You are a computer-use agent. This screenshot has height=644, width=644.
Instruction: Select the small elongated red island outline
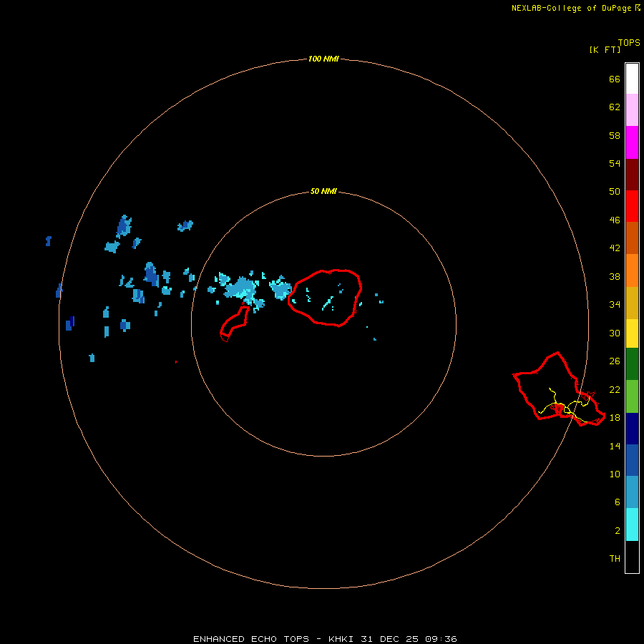235,323
